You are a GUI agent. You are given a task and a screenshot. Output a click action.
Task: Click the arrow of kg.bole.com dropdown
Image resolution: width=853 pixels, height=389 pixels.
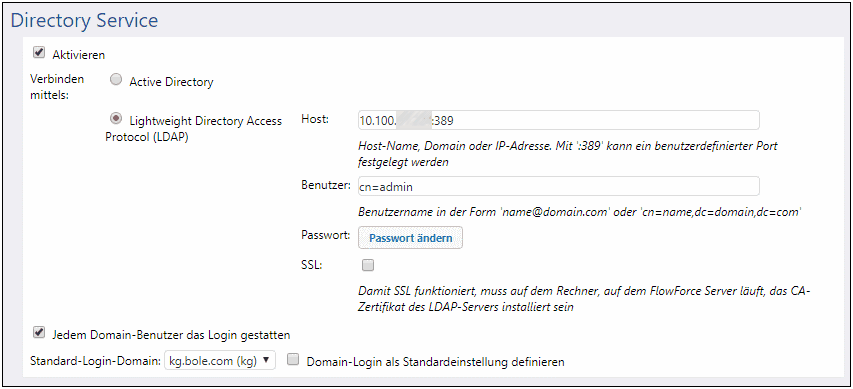(266, 360)
